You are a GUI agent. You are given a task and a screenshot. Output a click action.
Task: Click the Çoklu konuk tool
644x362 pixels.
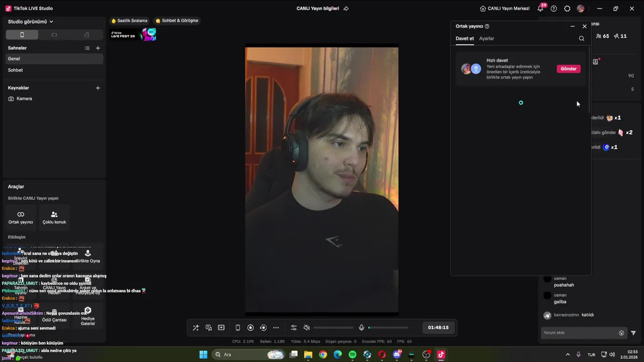pyautogui.click(x=54, y=217)
